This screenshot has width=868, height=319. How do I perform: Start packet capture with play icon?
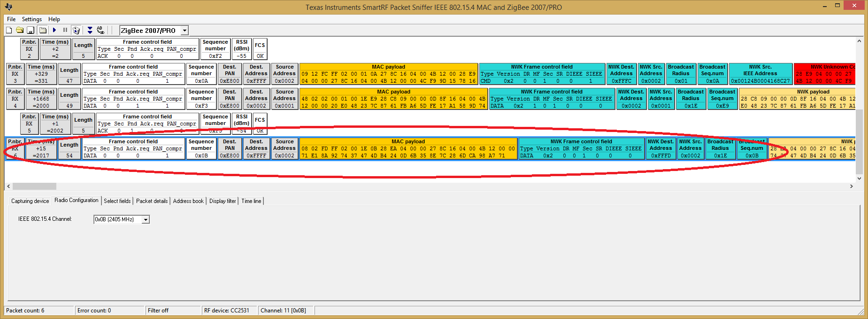tap(54, 30)
